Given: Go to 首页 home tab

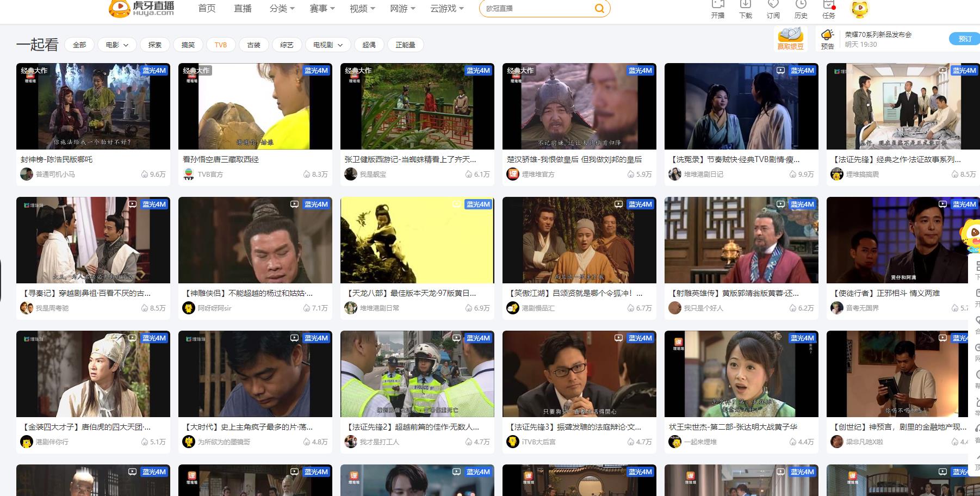Looking at the screenshot, I should pyautogui.click(x=207, y=8).
